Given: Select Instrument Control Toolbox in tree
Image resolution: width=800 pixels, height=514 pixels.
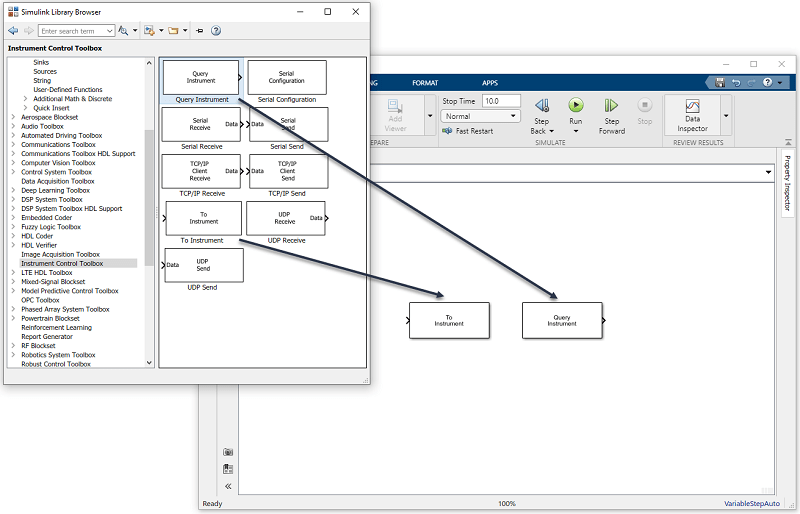Looking at the screenshot, I should tap(62, 263).
